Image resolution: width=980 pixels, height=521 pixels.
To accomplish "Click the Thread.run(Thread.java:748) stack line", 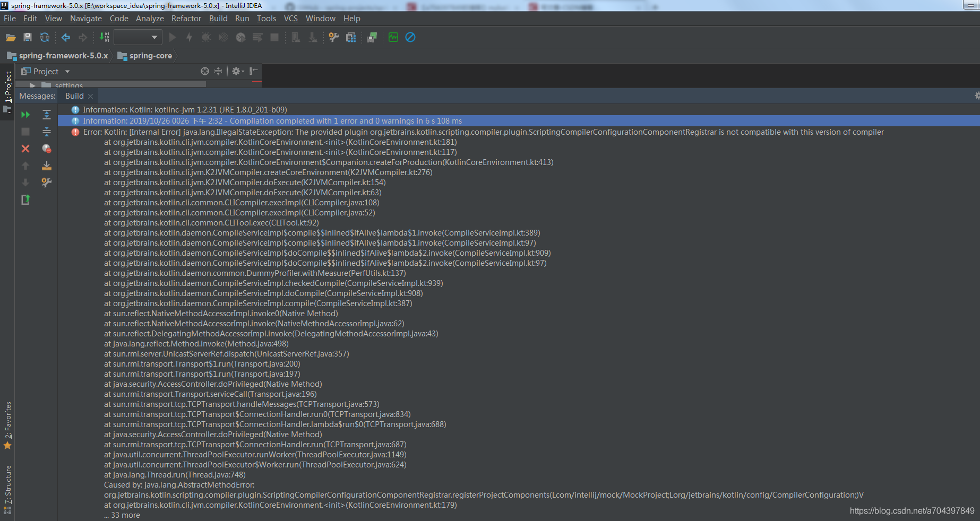I will click(x=175, y=475).
